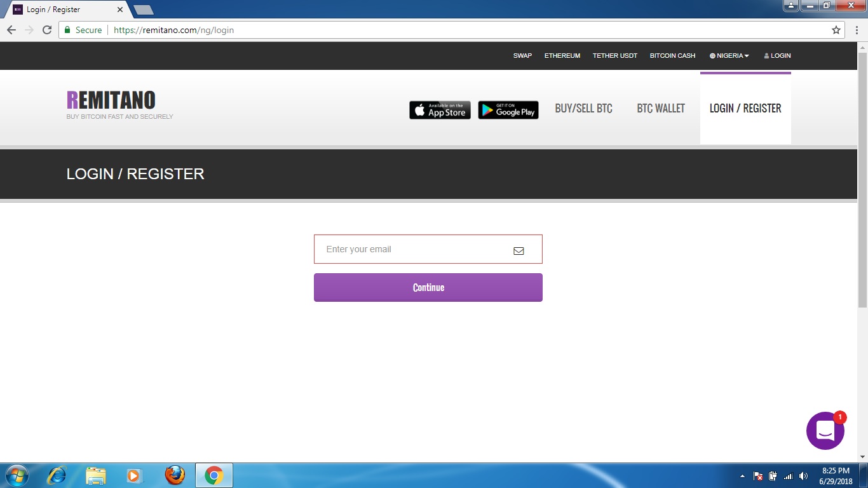Screen dimensions: 868x488
Task: Open a new browser tab
Action: tap(144, 10)
